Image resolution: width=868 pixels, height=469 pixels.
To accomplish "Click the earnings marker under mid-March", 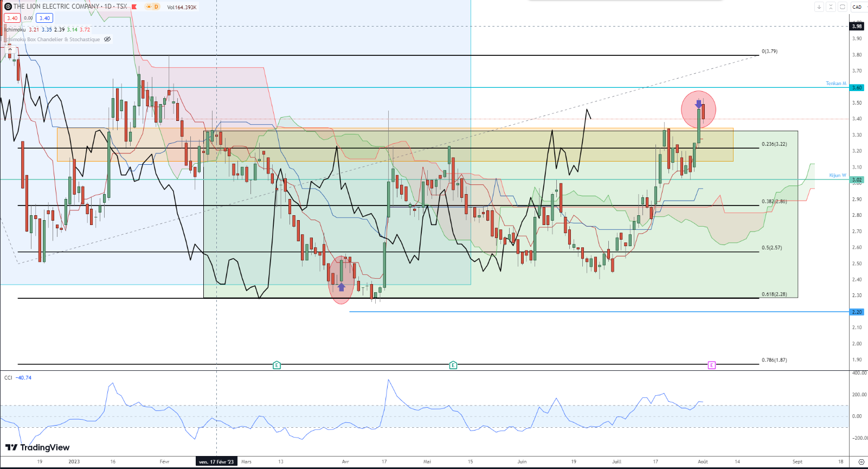I will click(277, 365).
